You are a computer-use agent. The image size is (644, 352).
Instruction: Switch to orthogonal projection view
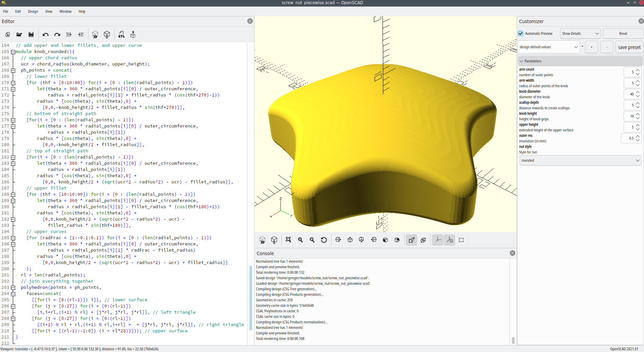[x=423, y=240]
